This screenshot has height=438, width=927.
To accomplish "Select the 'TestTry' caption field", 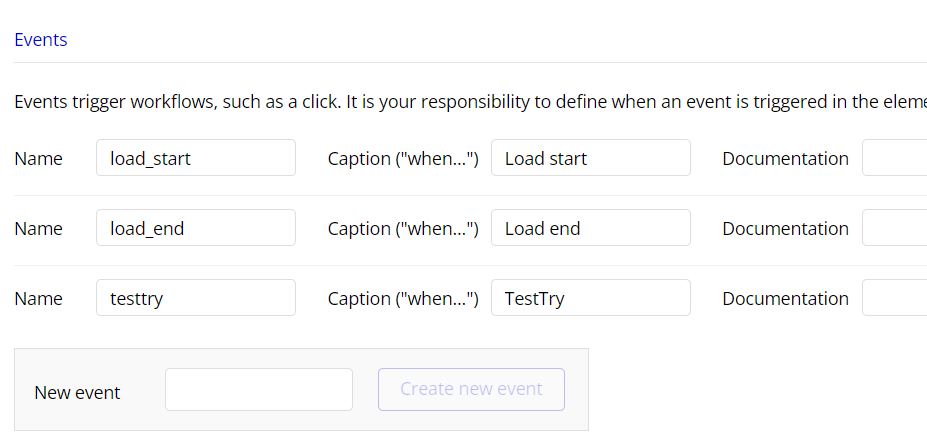I will [590, 298].
